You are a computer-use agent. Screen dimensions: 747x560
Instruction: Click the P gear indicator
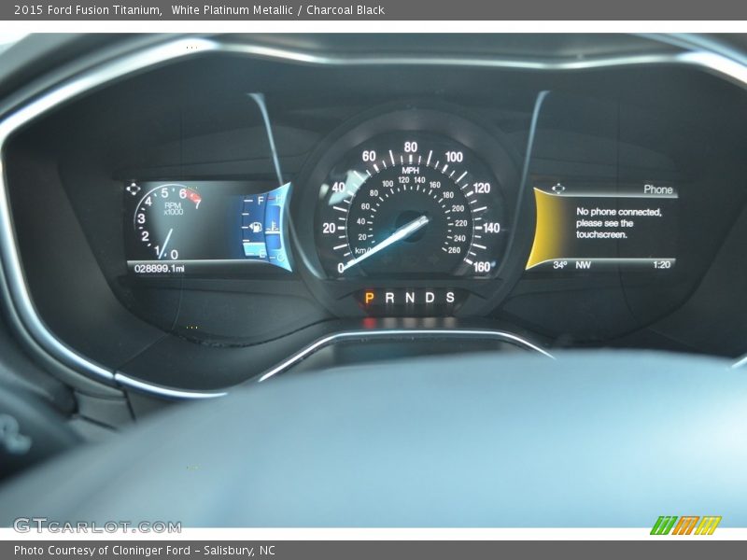[369, 298]
